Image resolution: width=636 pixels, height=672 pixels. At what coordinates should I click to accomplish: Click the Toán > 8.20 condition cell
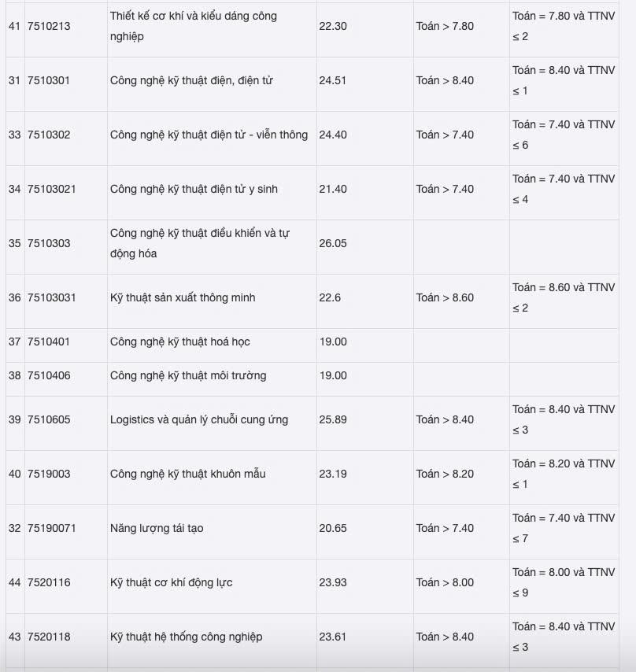(x=445, y=474)
